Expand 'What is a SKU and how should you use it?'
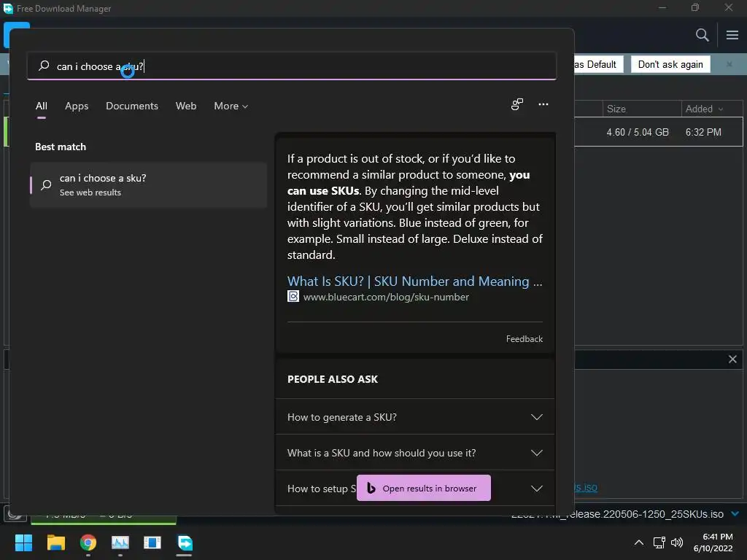This screenshot has width=747, height=560. point(415,453)
